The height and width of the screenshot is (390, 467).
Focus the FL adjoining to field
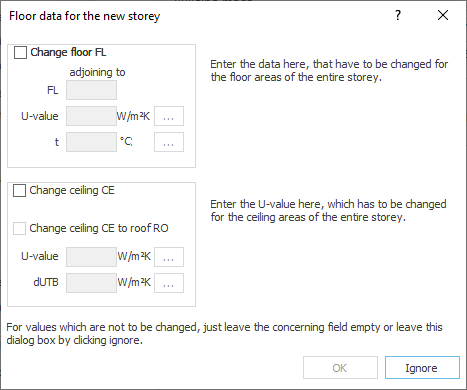tap(91, 90)
